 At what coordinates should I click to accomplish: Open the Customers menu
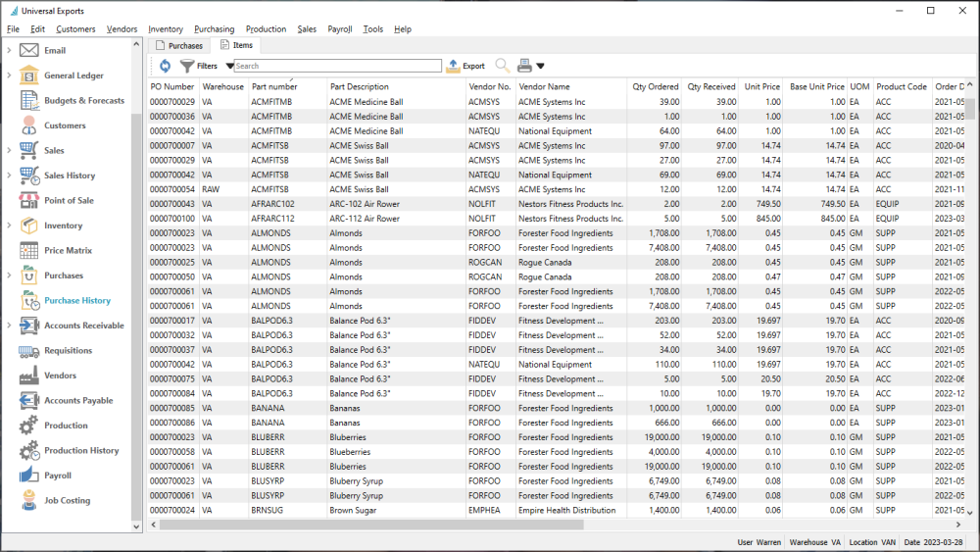(x=75, y=28)
